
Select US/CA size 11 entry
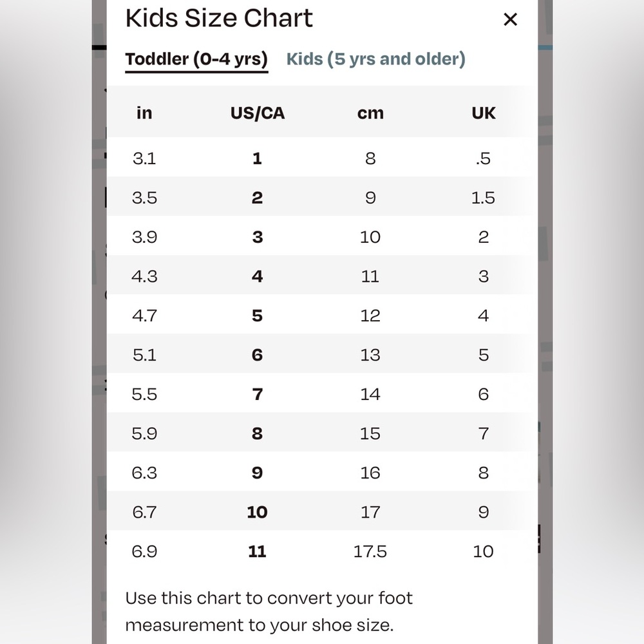[x=257, y=551]
